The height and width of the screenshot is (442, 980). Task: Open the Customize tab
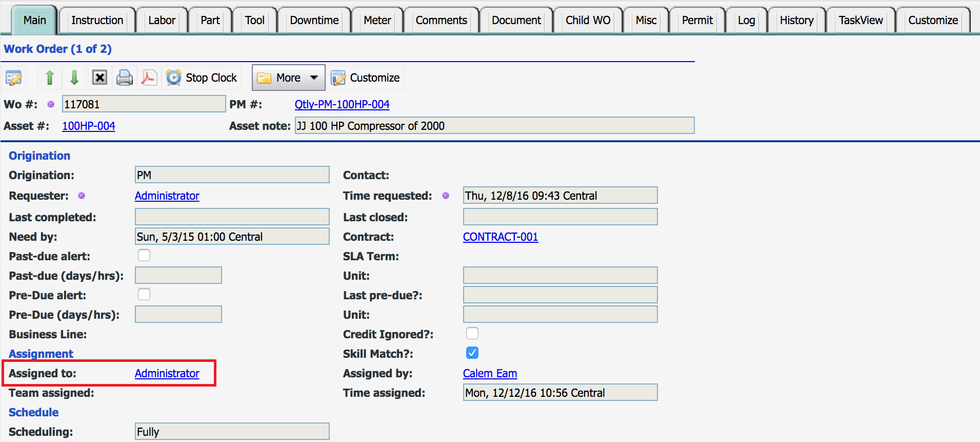(933, 21)
